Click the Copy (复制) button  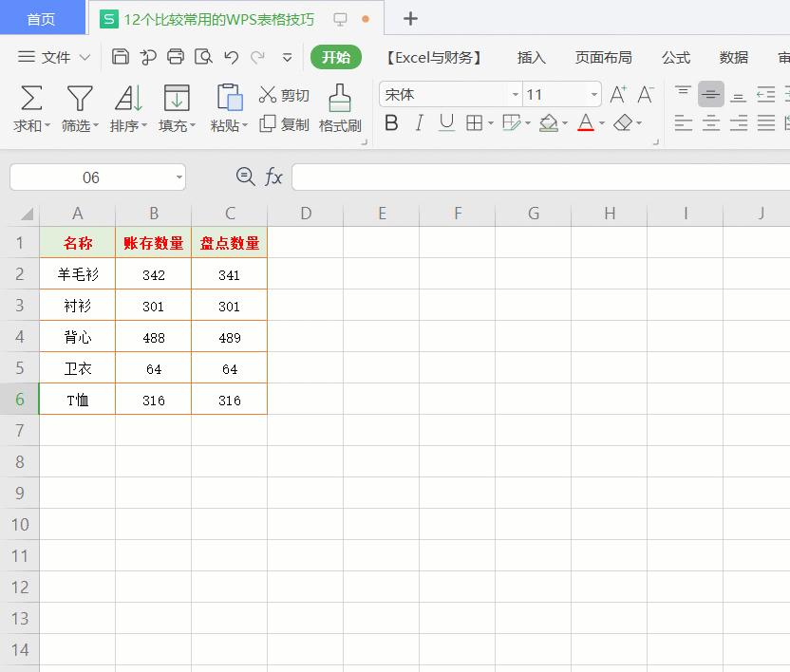[285, 124]
